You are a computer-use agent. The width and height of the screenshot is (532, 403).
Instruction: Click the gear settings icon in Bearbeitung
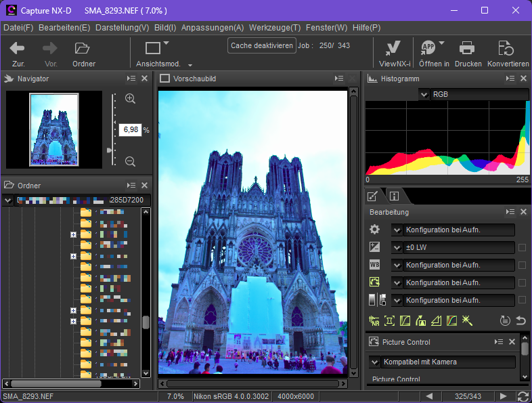[374, 230]
